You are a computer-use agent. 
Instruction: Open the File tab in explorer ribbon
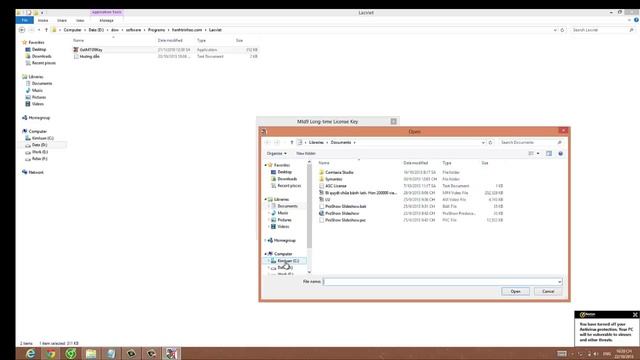pos(25,20)
